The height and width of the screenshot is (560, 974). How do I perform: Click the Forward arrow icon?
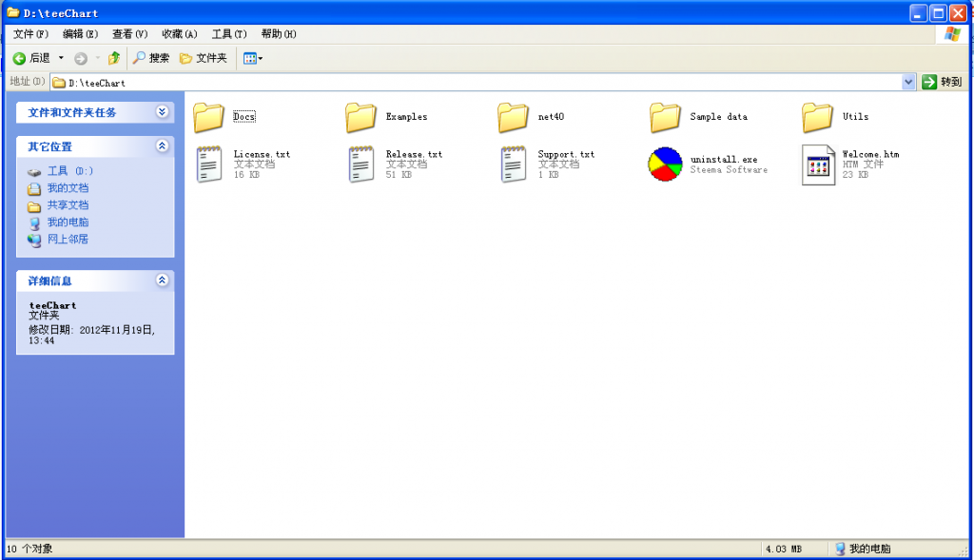point(81,58)
